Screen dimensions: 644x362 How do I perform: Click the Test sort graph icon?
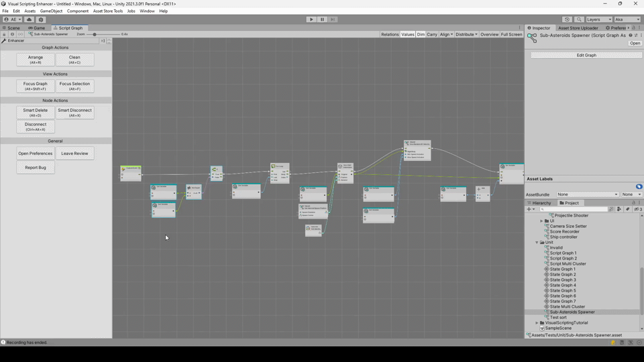click(x=547, y=317)
